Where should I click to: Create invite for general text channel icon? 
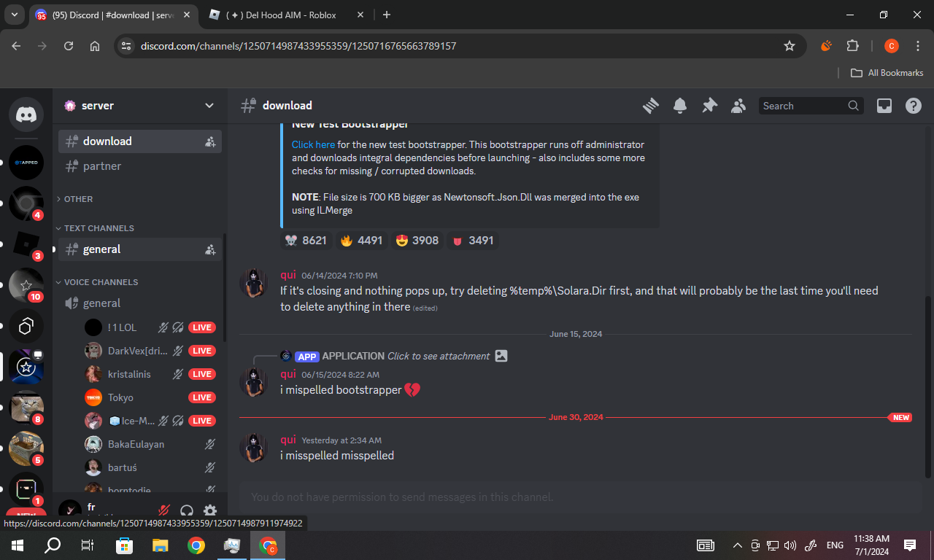[x=210, y=249]
